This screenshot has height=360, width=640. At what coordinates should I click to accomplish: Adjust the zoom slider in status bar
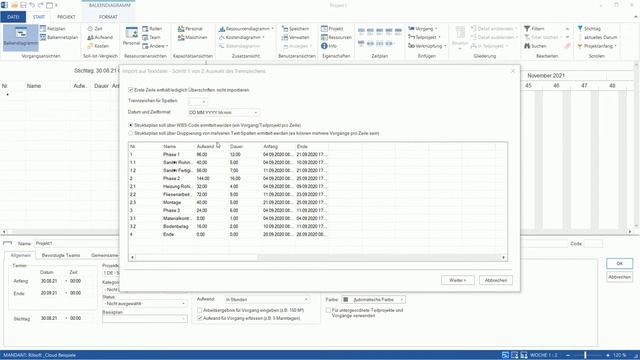point(585,355)
